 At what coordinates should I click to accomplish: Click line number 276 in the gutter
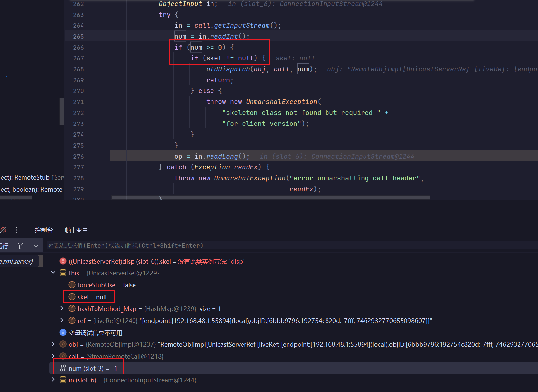(x=78, y=156)
